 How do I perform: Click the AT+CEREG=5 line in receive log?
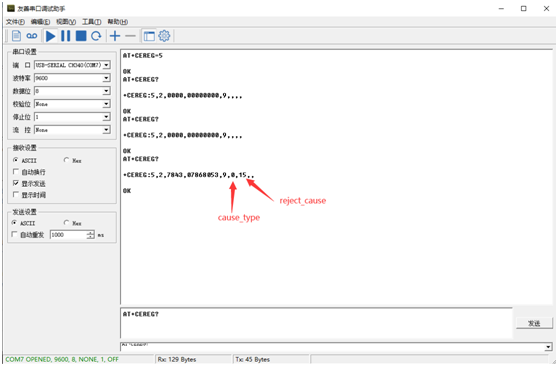(143, 56)
